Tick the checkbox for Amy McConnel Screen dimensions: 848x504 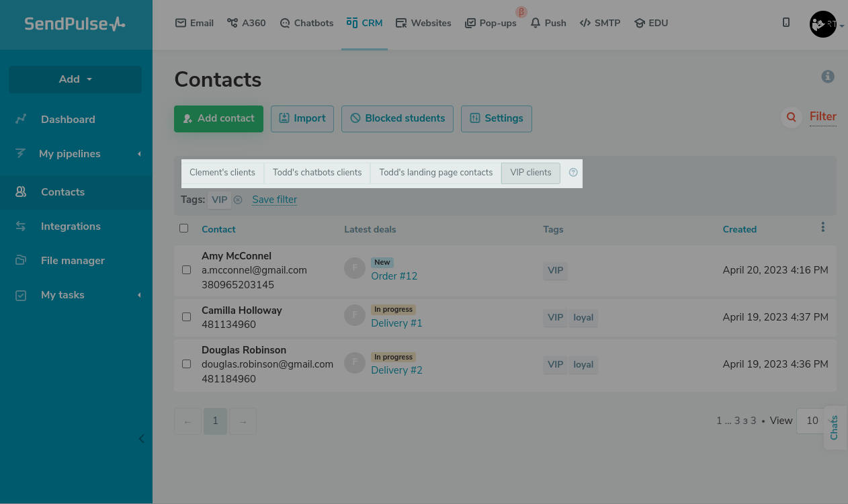coord(187,270)
